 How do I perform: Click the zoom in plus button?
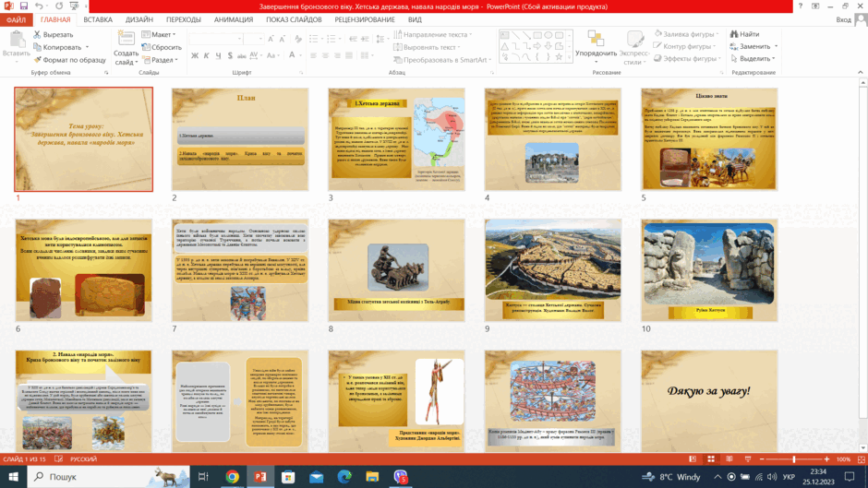(826, 459)
